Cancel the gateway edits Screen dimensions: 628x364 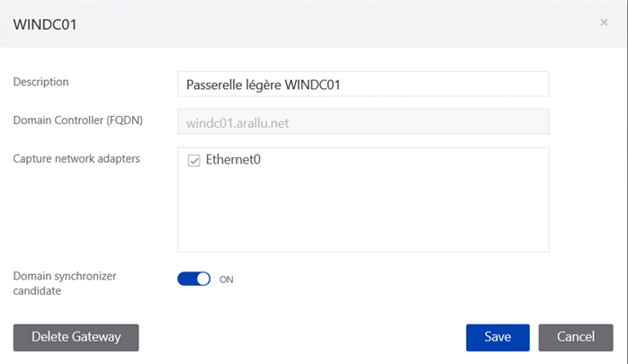pyautogui.click(x=576, y=338)
